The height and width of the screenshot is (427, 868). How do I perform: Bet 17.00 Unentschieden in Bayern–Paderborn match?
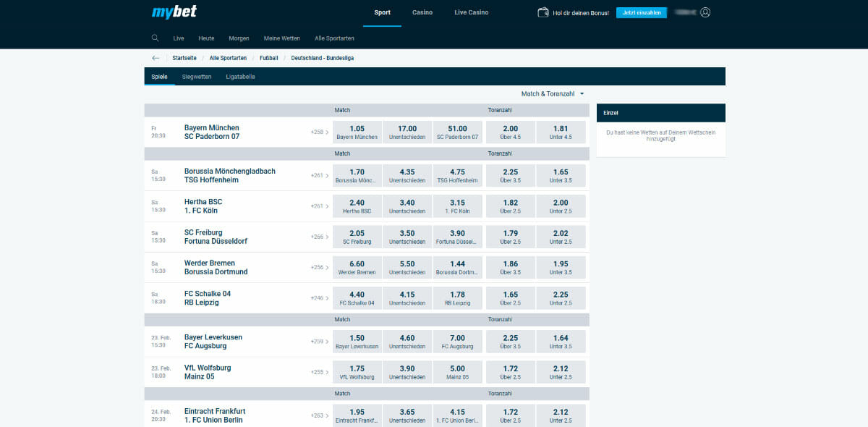pyautogui.click(x=407, y=132)
